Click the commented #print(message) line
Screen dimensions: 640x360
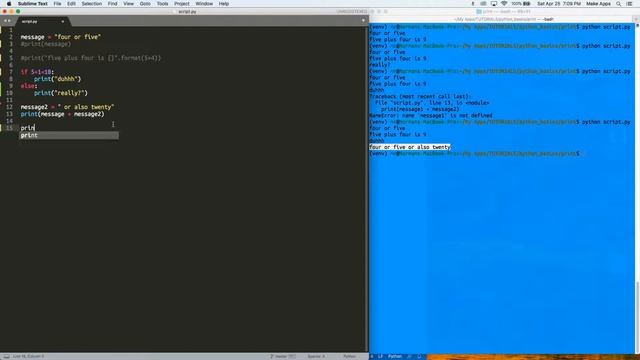point(46,44)
